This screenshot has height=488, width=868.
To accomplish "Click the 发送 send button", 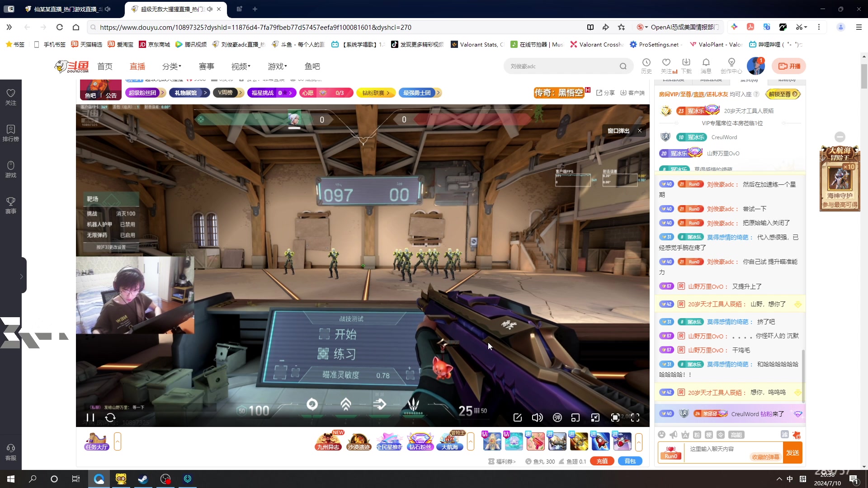I will pos(793,453).
